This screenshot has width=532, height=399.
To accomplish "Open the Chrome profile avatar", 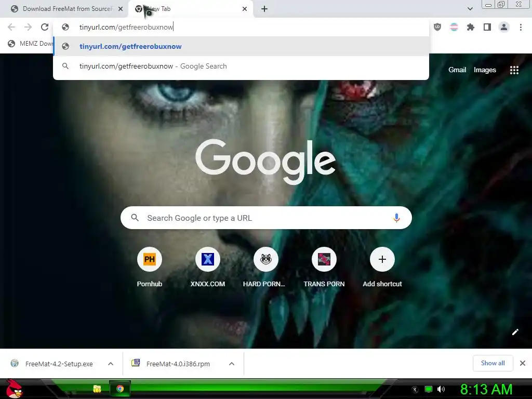I will pyautogui.click(x=504, y=27).
